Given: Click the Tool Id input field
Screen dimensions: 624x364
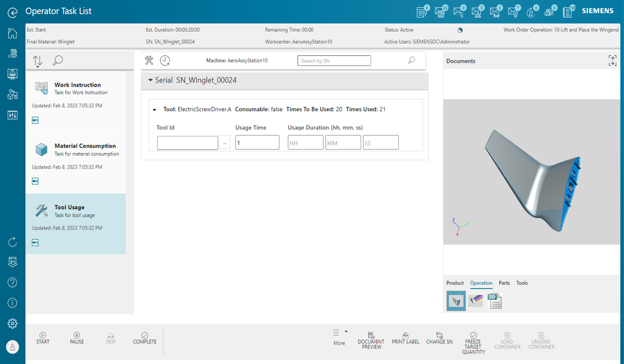Looking at the screenshot, I should point(187,143).
